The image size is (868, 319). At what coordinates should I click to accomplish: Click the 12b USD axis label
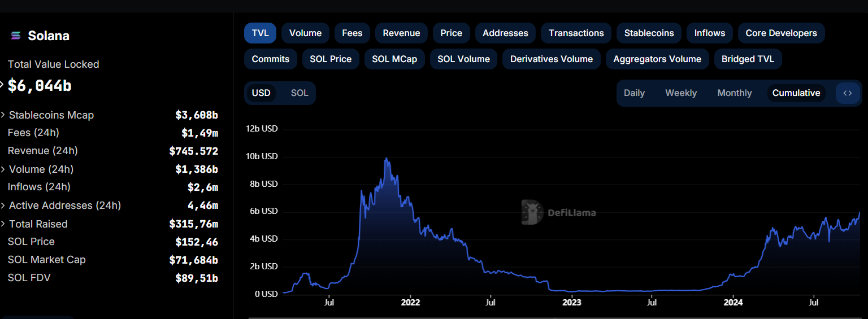click(262, 129)
